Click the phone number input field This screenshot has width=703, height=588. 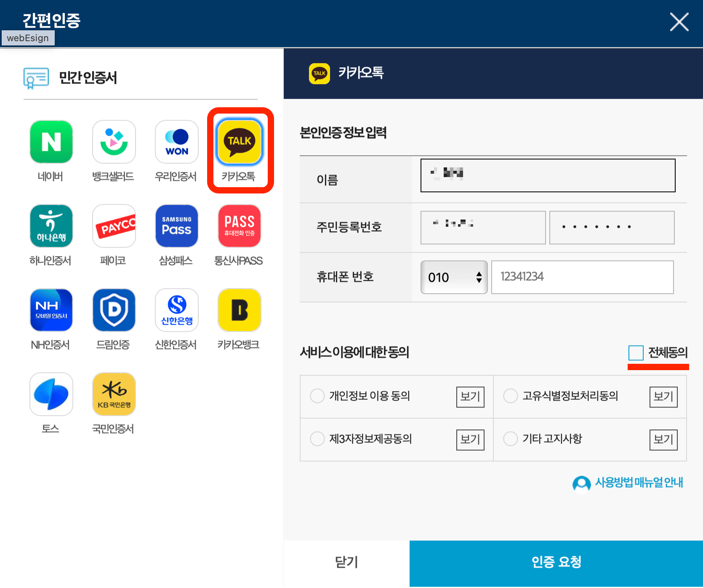click(x=583, y=277)
